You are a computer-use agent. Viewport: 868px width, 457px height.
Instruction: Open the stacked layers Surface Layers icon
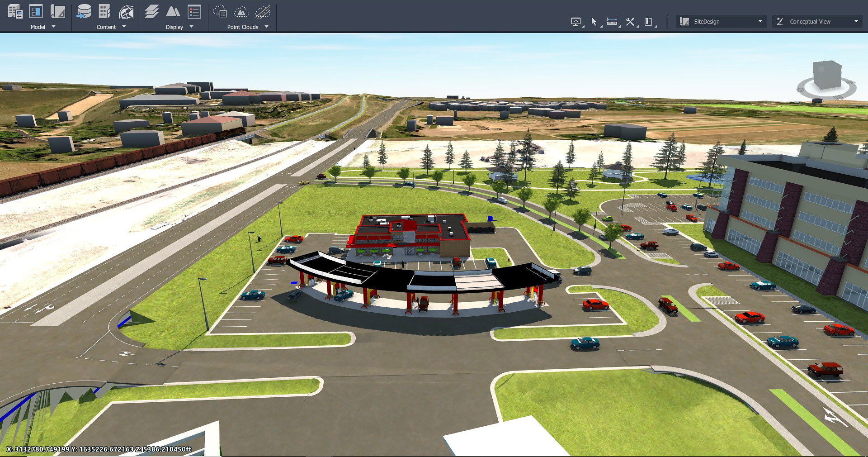(x=152, y=12)
